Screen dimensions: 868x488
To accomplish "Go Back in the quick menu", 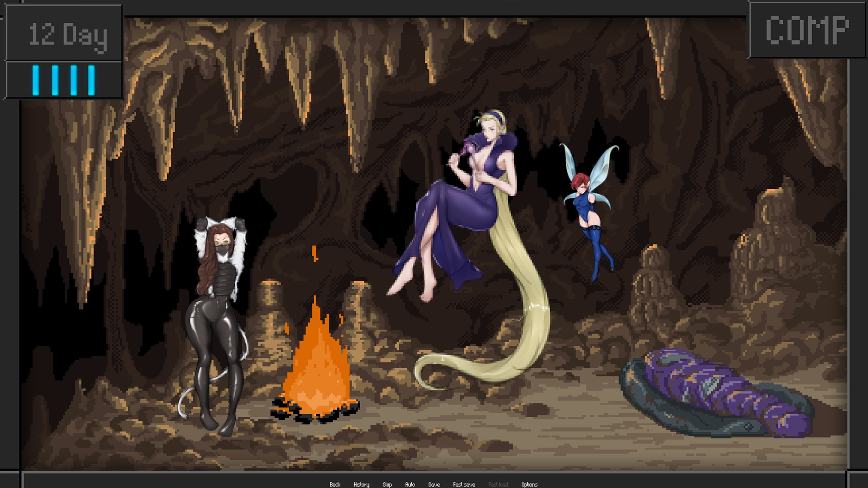I will pos(335,484).
